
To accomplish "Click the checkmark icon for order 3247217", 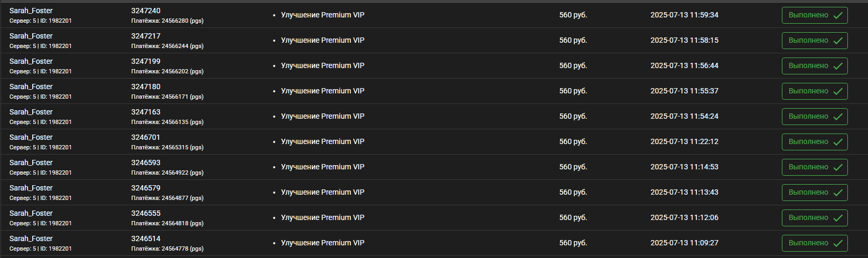I will pos(838,41).
